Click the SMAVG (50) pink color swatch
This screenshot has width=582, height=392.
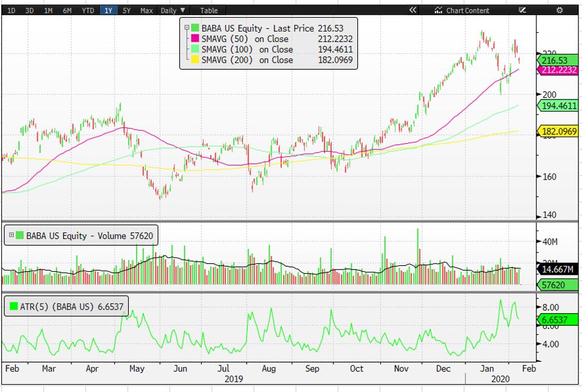pyautogui.click(x=194, y=38)
